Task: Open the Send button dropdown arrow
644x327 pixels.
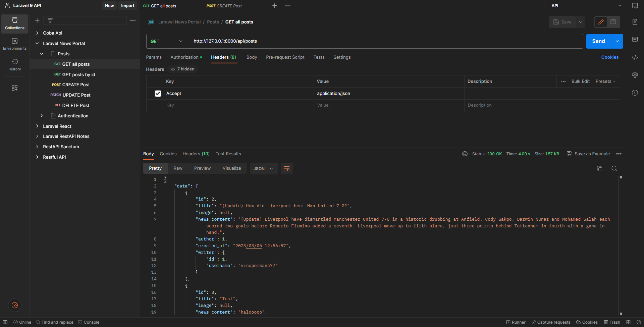Action: coord(617,41)
